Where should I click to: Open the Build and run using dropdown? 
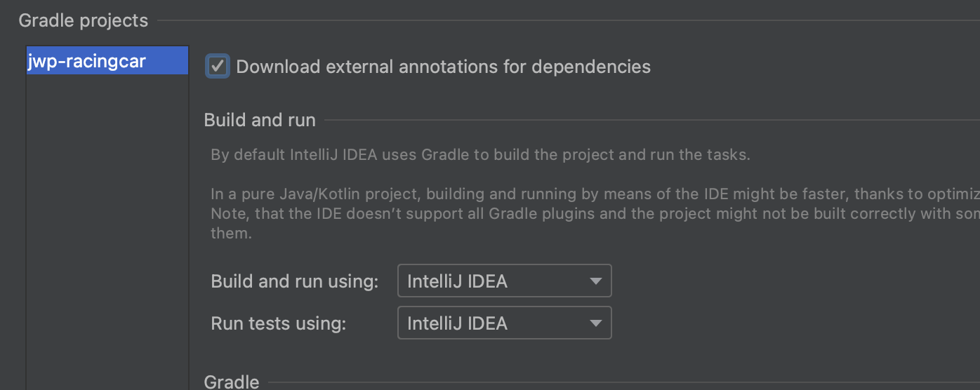click(x=504, y=281)
